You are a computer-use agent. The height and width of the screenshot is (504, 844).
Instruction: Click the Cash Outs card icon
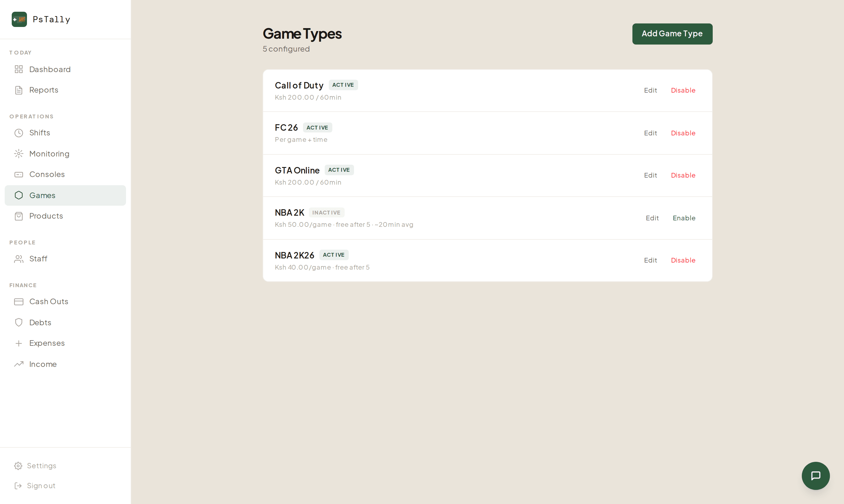[19, 302]
